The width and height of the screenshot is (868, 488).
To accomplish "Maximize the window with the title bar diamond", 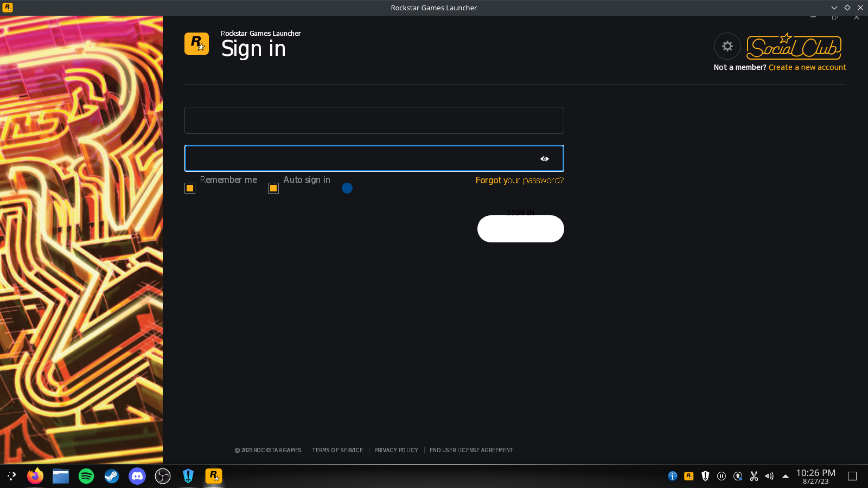I will click(x=847, y=8).
